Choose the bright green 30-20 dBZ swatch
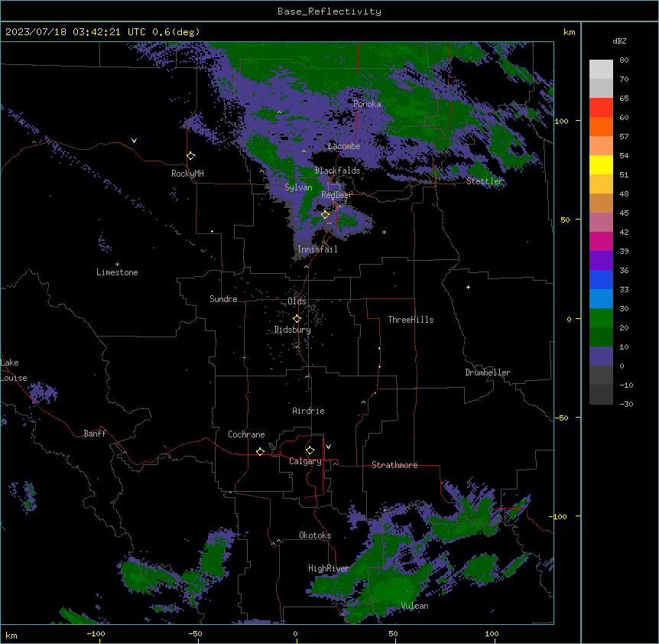Viewport: 659px width, 644px height. coord(601,318)
